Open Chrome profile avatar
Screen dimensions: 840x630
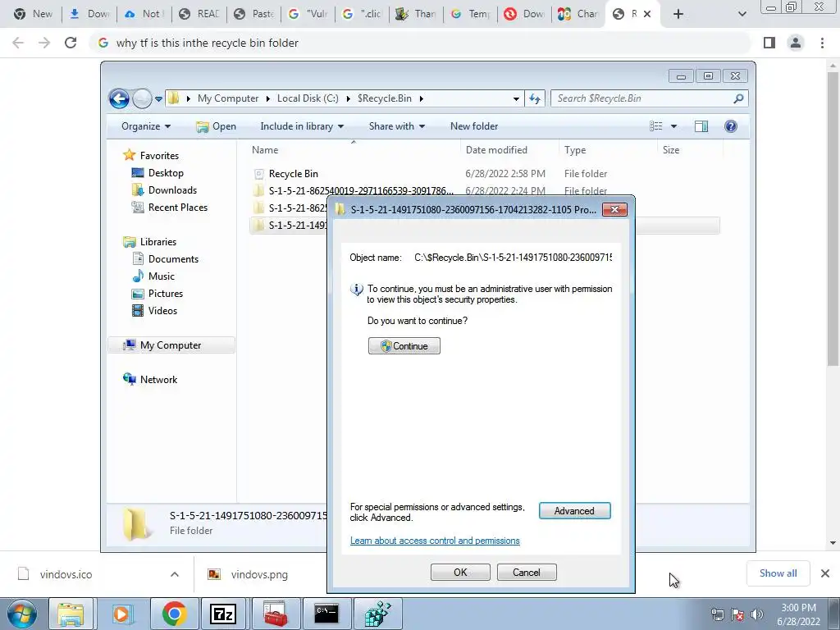(796, 43)
